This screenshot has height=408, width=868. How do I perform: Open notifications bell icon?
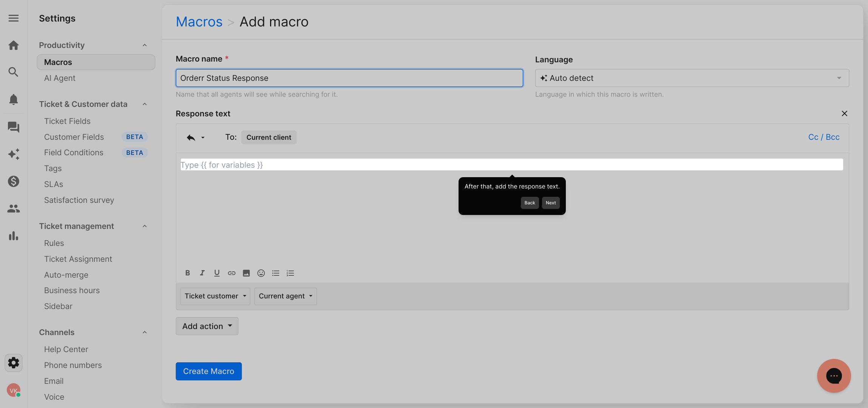point(14,99)
